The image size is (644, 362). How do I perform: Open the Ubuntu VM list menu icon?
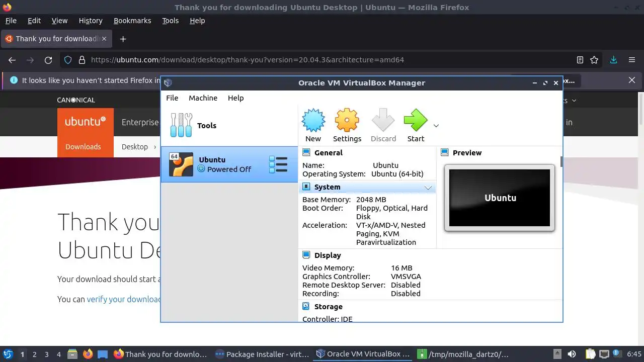tap(278, 164)
